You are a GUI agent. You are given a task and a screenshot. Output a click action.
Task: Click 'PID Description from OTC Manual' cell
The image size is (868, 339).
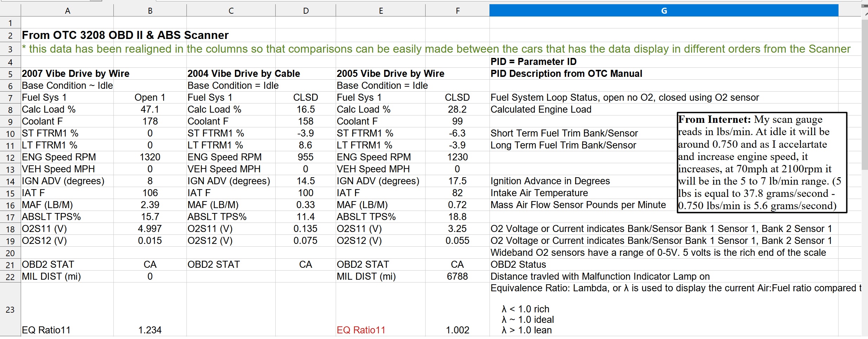point(566,74)
